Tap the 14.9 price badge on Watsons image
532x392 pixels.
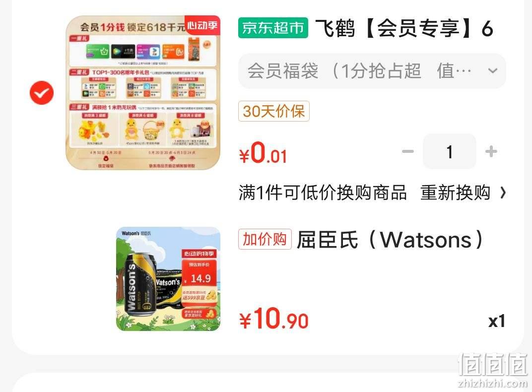[x=200, y=279]
